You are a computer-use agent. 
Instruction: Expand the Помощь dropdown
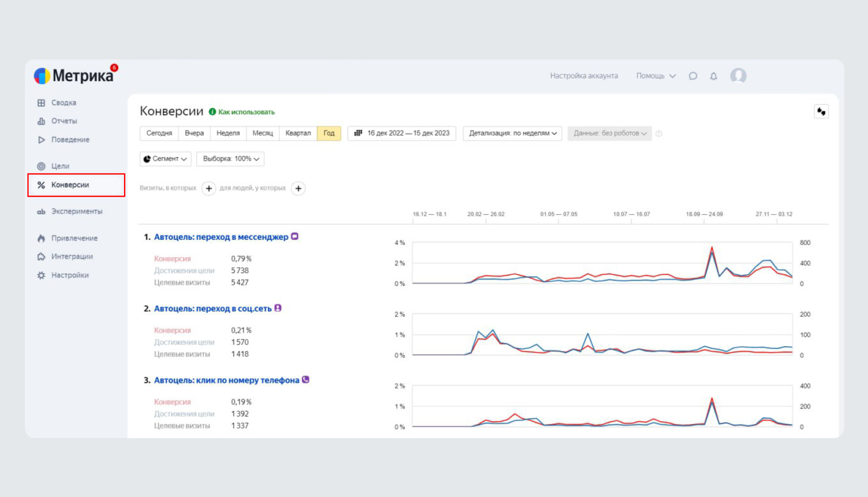(x=656, y=76)
